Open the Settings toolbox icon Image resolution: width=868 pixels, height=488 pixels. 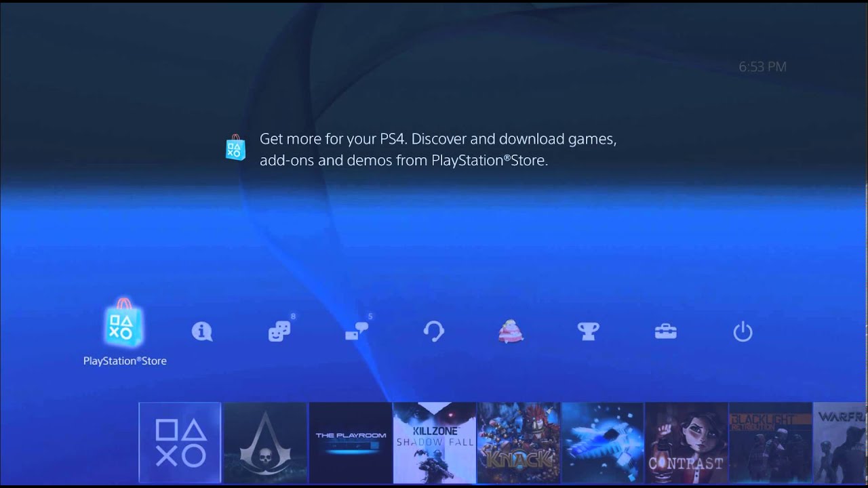click(x=665, y=331)
